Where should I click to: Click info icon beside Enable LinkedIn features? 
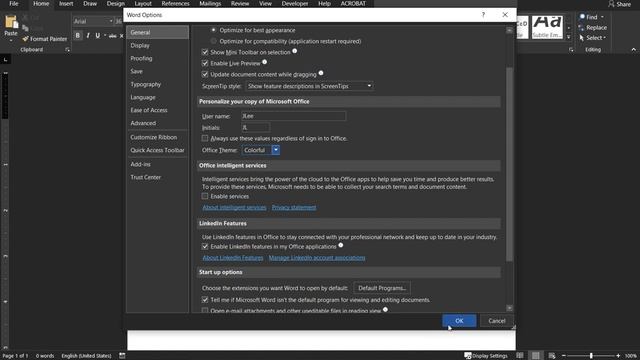[341, 245]
